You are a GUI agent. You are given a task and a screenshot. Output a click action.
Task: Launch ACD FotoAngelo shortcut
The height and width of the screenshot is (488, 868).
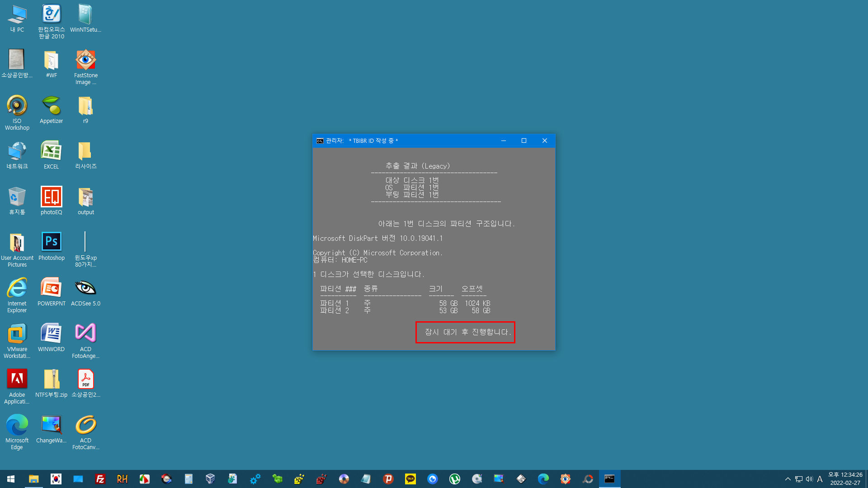(85, 341)
